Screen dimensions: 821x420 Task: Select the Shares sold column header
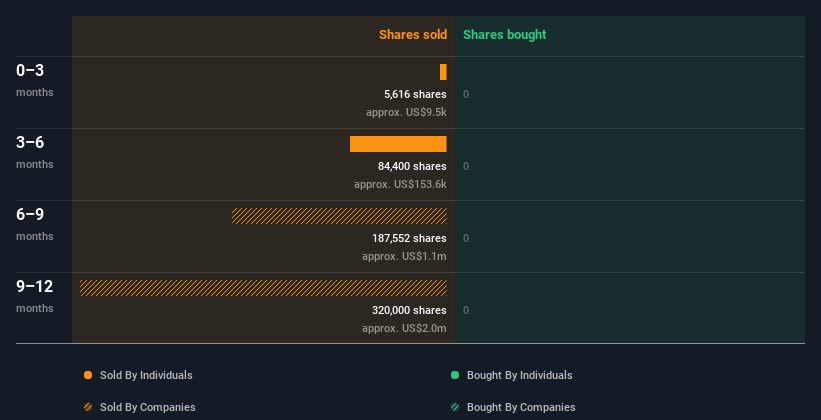pos(412,35)
